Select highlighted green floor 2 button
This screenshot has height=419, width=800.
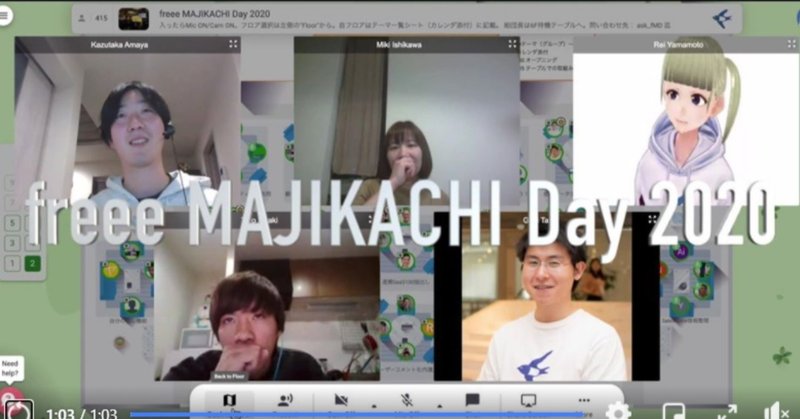32,263
